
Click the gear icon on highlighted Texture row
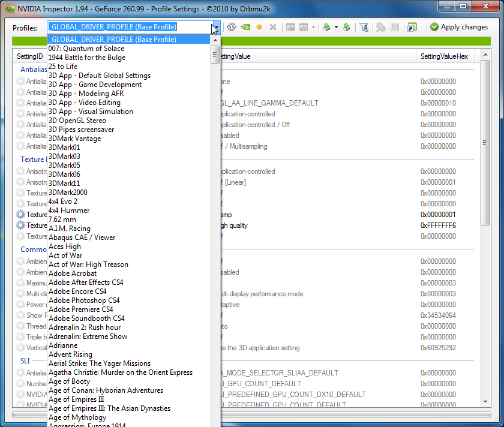tap(21, 215)
